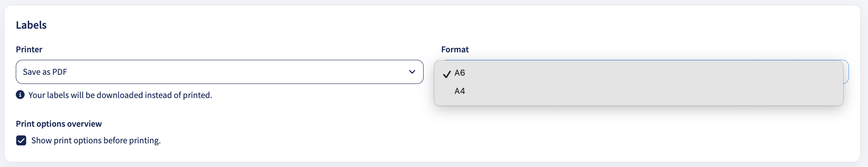Choose A4 from the Format list

638,91
